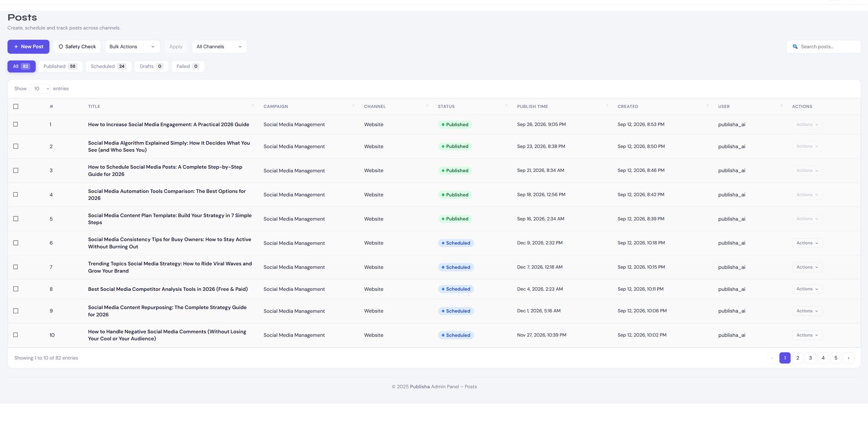This screenshot has width=868, height=445.
Task: Expand the All Channels filter dropdown
Action: (x=219, y=47)
